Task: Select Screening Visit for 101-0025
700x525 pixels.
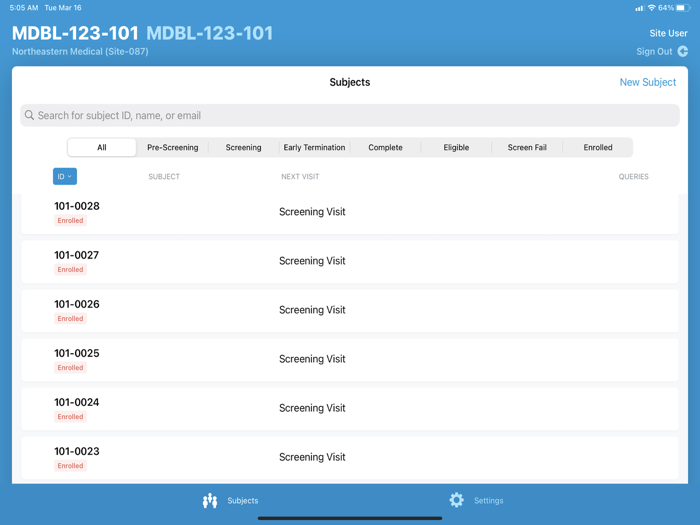Action: tap(312, 359)
